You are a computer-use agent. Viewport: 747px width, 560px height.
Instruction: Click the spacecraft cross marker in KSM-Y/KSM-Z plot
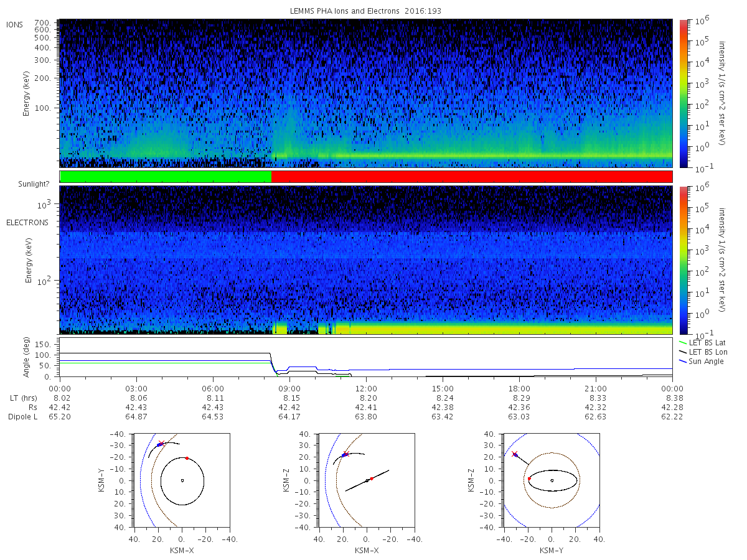tap(514, 454)
